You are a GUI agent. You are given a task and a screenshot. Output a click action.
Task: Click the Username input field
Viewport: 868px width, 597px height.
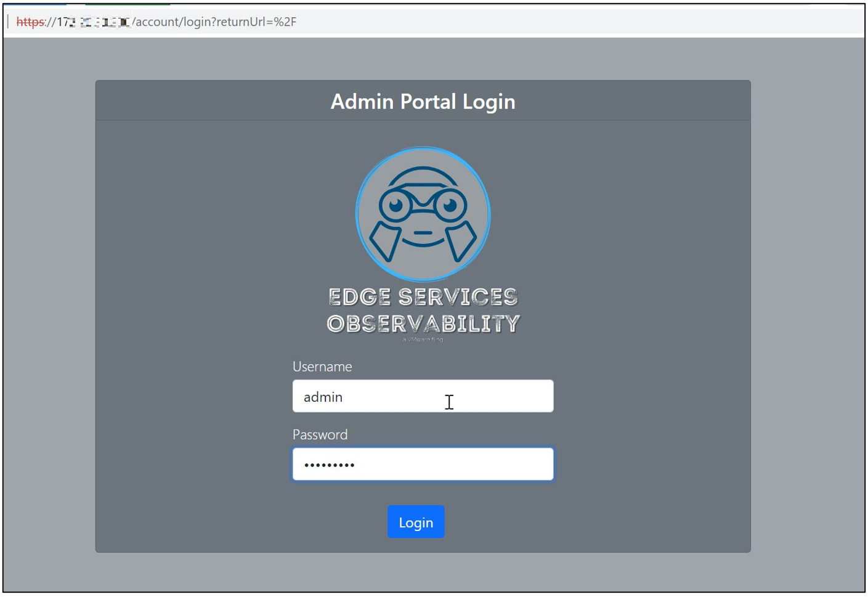point(423,396)
